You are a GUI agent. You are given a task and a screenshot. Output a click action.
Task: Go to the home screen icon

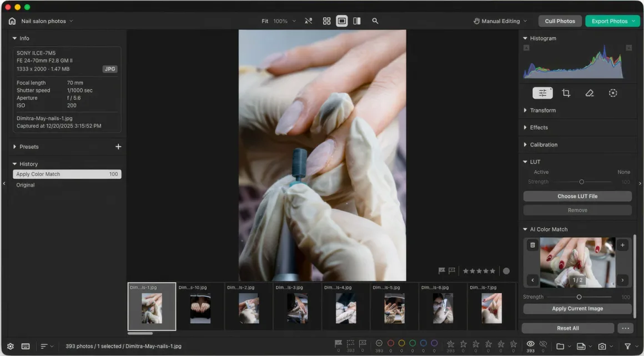coord(12,21)
